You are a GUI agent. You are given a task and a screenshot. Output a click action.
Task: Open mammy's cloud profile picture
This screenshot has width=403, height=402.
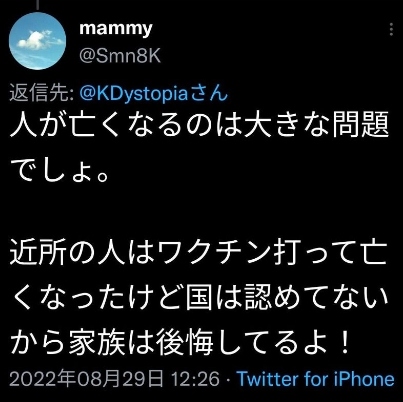click(x=37, y=41)
